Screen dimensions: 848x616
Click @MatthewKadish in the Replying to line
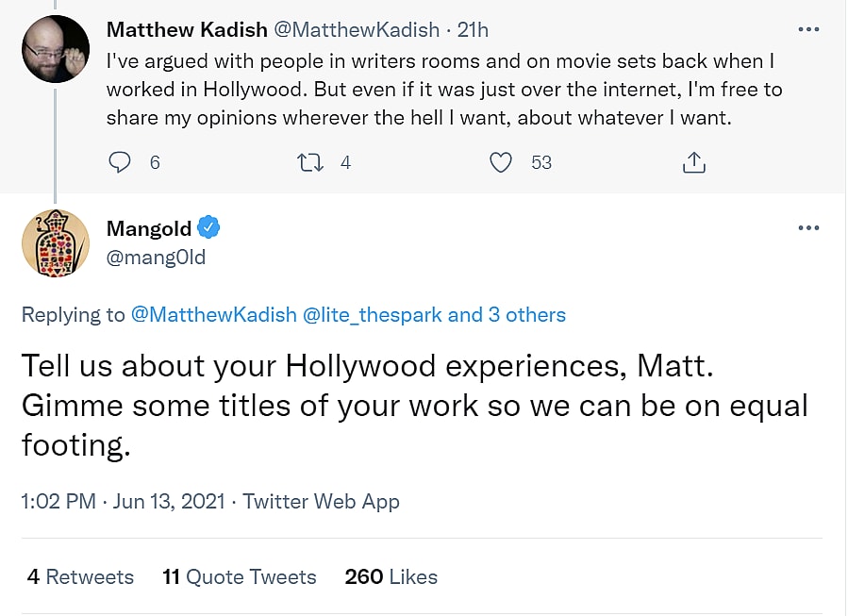[x=213, y=315]
